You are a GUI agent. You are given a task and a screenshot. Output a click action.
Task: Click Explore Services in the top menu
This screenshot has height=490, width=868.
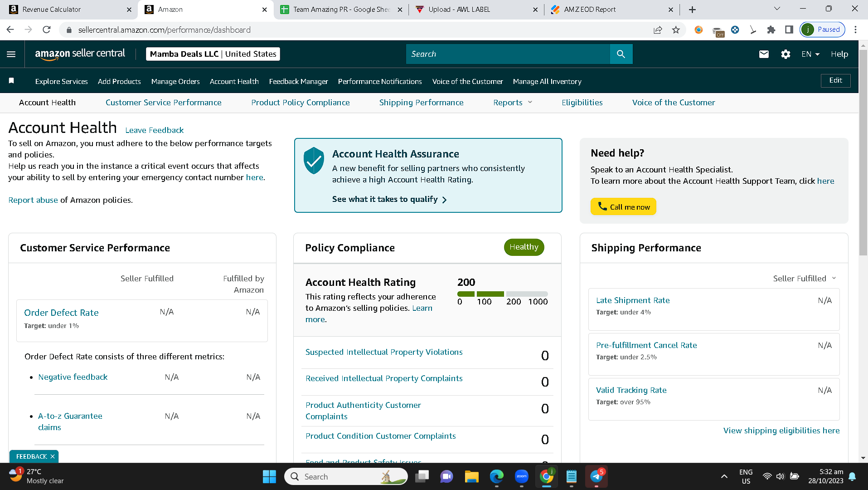pyautogui.click(x=62, y=81)
